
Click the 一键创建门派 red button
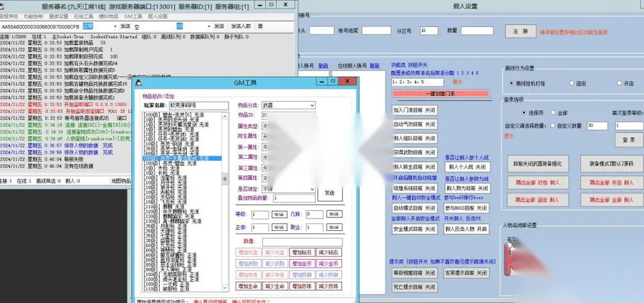click(440, 93)
